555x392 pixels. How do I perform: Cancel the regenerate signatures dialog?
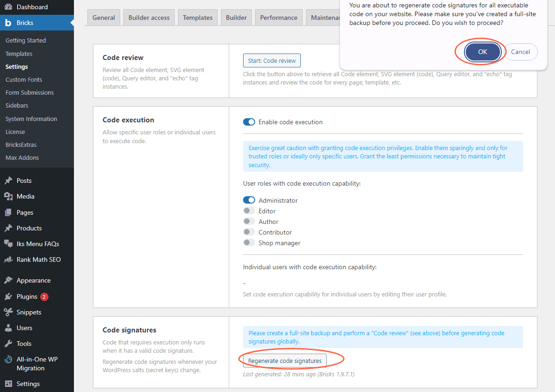pyautogui.click(x=520, y=52)
